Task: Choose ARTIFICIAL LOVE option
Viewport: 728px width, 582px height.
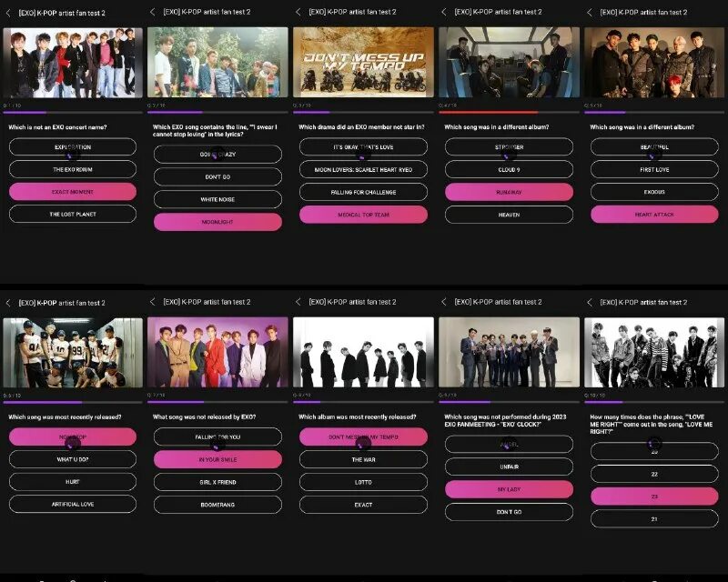Action: coord(73,504)
